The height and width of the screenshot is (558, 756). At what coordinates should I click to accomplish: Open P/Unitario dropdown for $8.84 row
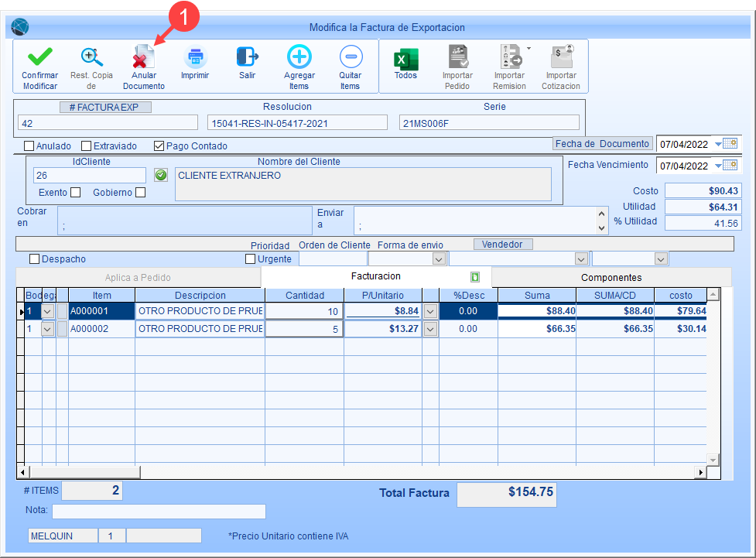tap(430, 311)
